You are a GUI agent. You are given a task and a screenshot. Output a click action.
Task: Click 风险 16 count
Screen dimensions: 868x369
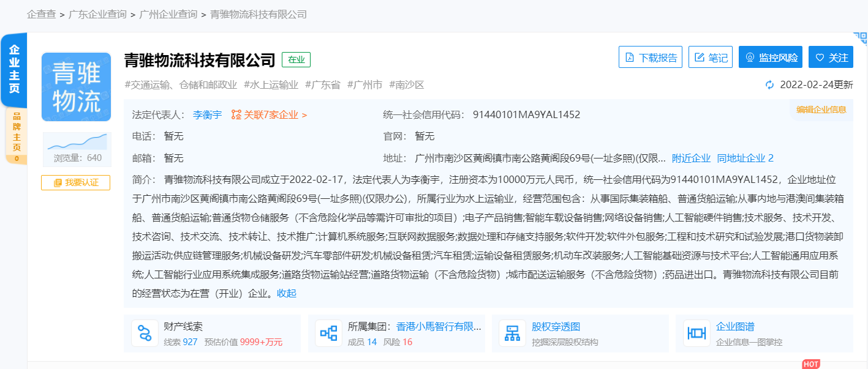click(398, 342)
